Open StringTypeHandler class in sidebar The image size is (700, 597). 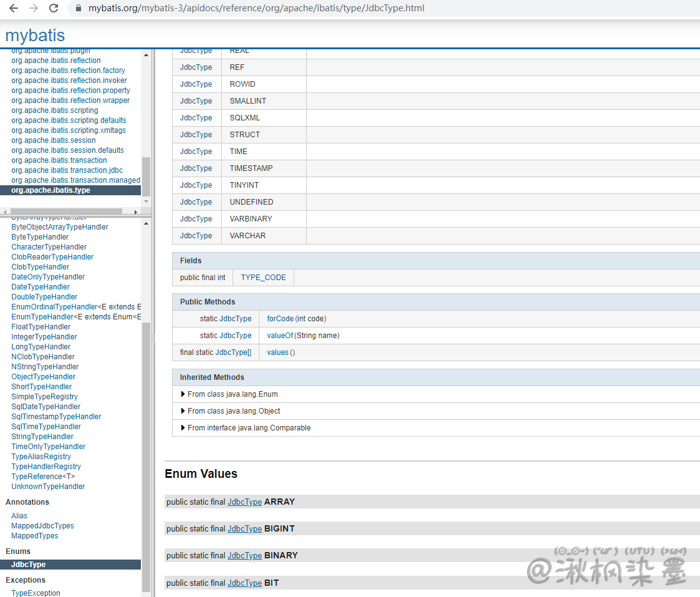[42, 437]
